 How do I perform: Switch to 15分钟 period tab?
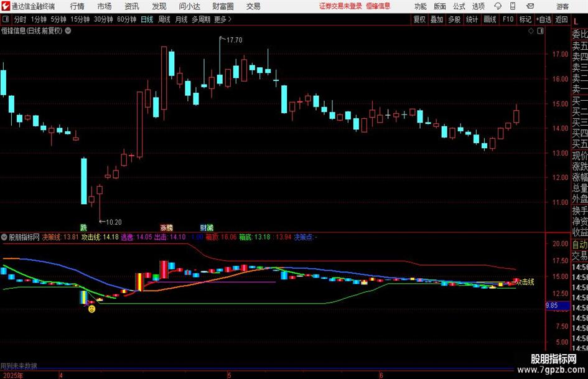coord(80,19)
